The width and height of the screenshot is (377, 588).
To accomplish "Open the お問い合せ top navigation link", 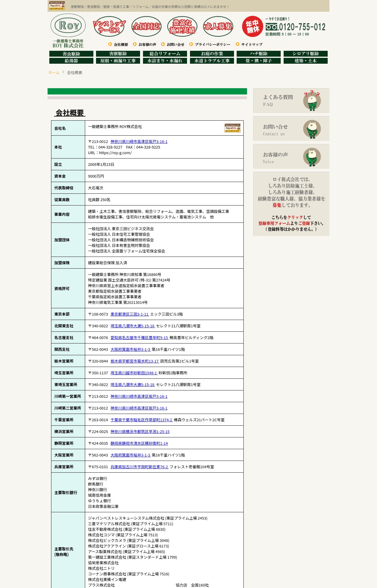I will [x=173, y=44].
